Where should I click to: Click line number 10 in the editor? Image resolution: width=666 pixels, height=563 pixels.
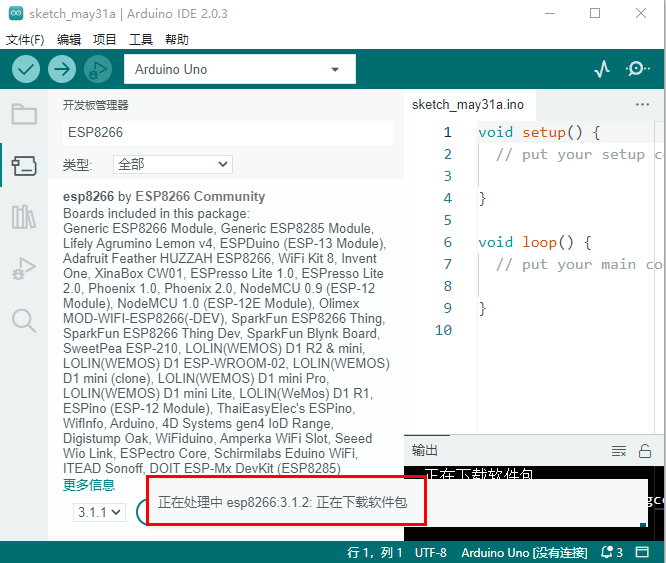pyautogui.click(x=443, y=330)
